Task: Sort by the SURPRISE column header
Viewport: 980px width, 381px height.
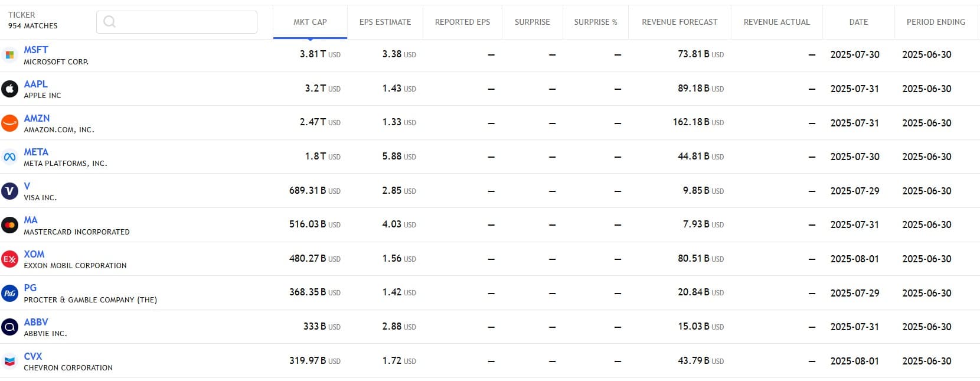Action: (x=532, y=22)
